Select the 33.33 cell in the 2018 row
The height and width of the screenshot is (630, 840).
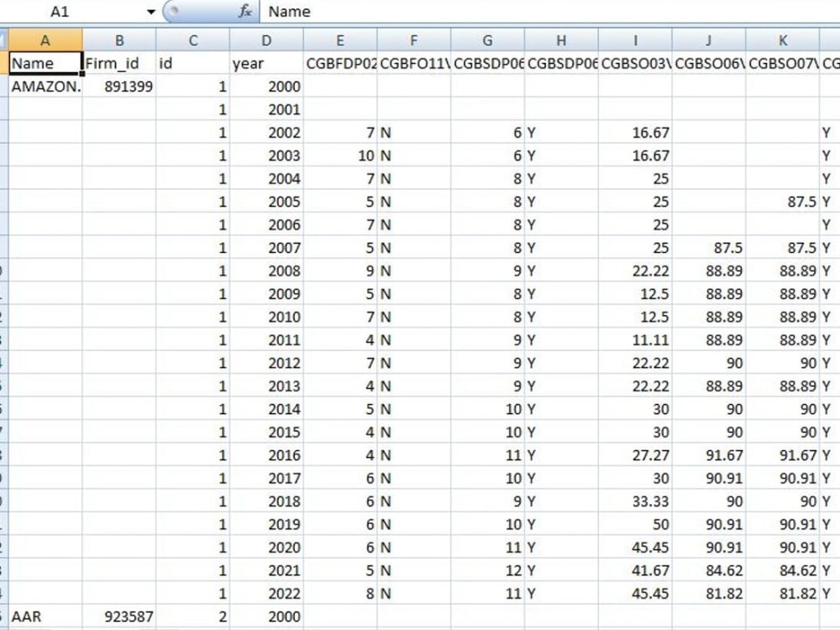tap(635, 501)
